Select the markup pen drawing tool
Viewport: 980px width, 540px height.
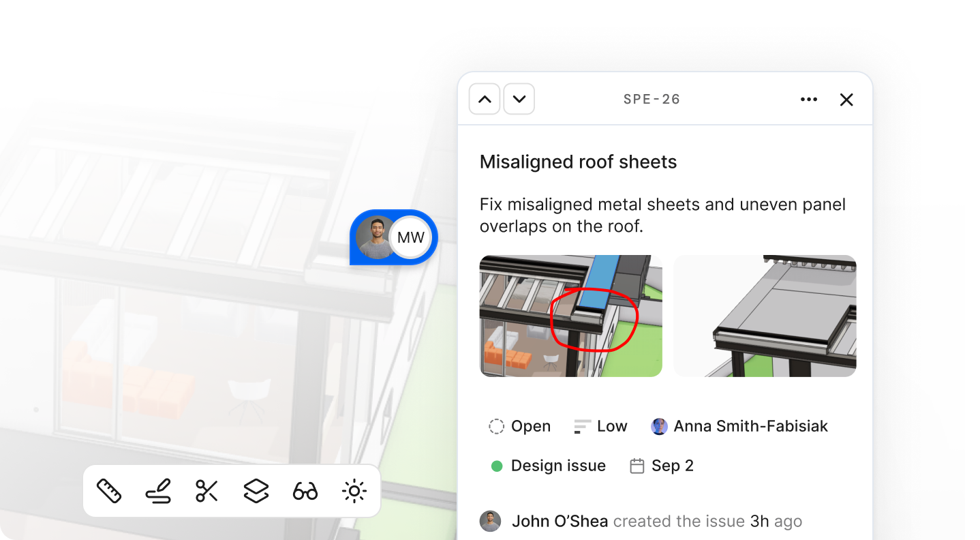157,491
